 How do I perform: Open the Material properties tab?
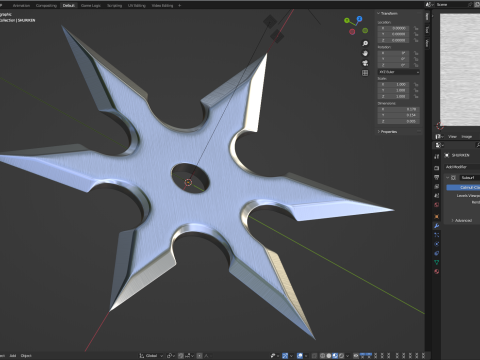tap(437, 271)
